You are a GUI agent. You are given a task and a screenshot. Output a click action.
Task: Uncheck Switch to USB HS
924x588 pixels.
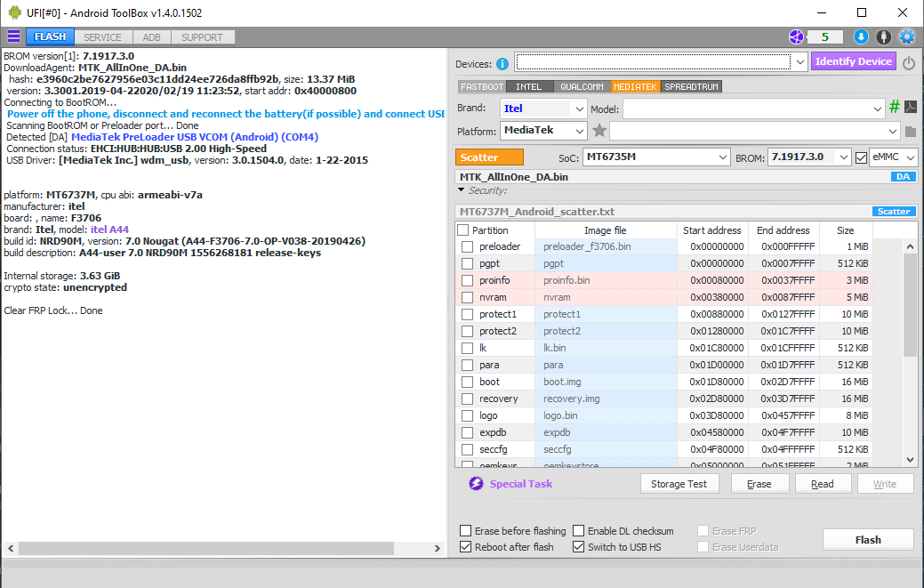click(x=579, y=547)
